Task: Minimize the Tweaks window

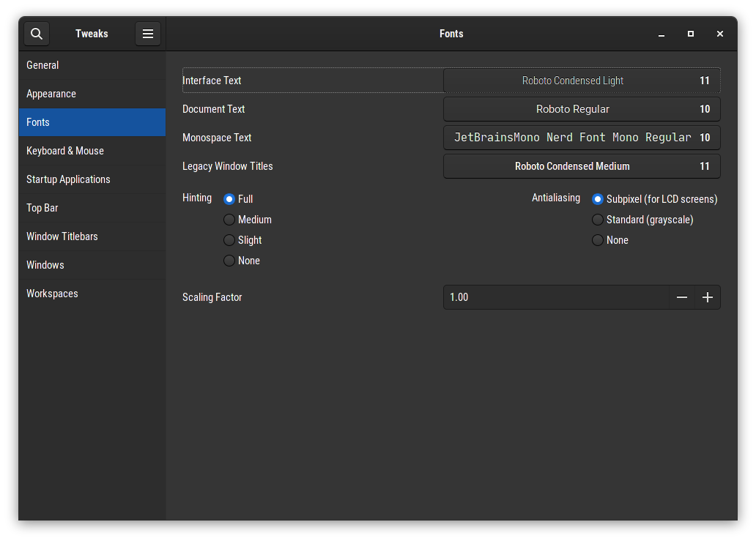Action: tap(661, 34)
